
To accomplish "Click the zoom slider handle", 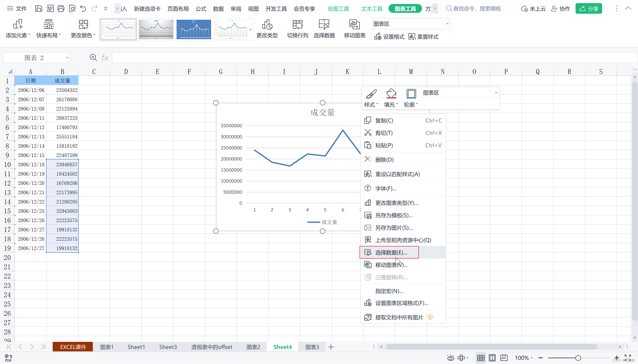I will [578, 358].
